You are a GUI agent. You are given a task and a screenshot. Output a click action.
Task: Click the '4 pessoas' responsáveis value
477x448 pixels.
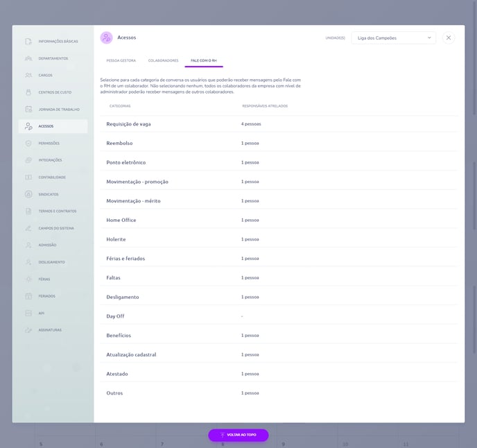click(x=251, y=124)
